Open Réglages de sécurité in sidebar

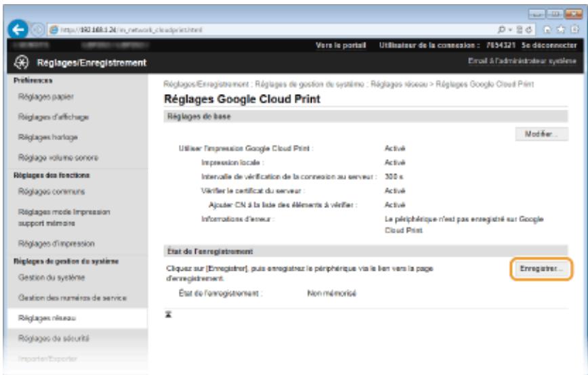point(54,338)
